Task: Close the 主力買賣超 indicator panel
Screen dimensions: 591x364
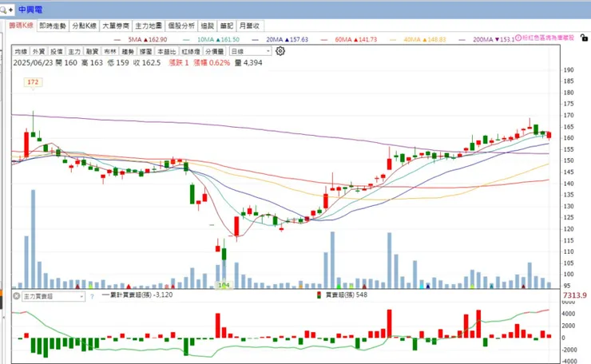Action: tap(17, 296)
